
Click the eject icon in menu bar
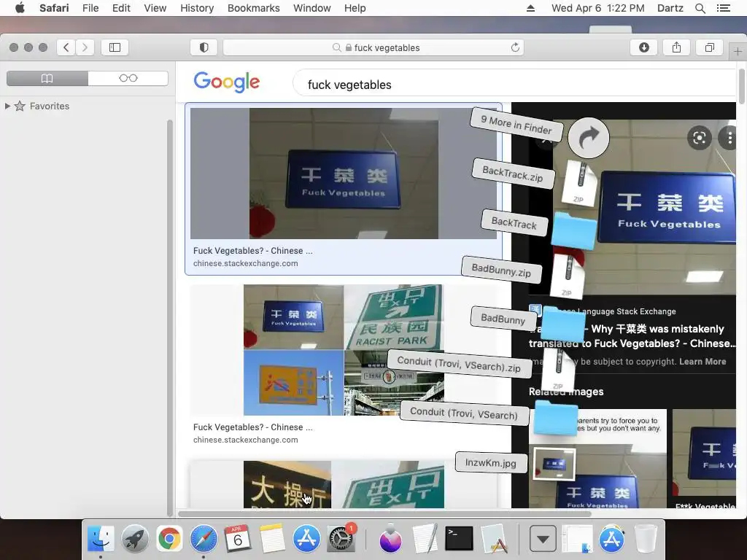(530, 8)
